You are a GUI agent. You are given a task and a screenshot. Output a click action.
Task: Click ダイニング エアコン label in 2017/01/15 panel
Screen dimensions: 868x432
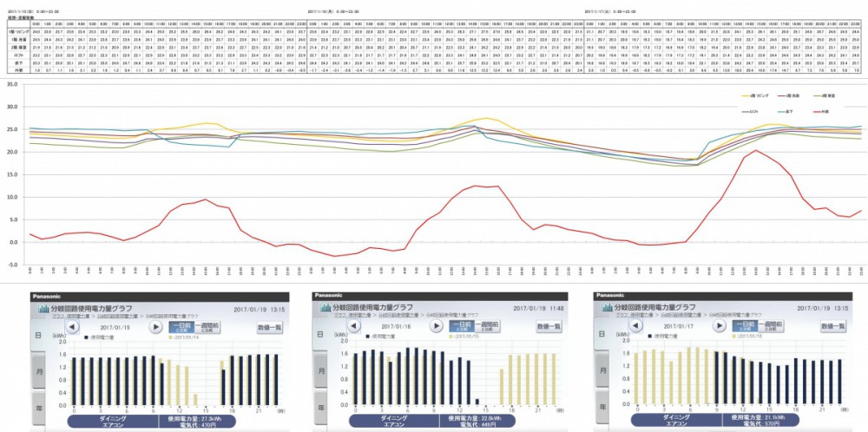point(114,422)
